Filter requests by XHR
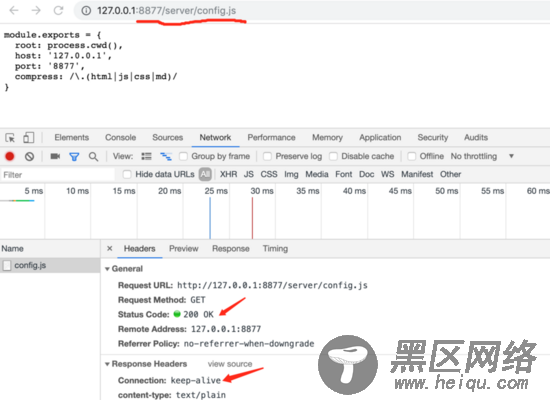This screenshot has width=550, height=400. (x=228, y=174)
